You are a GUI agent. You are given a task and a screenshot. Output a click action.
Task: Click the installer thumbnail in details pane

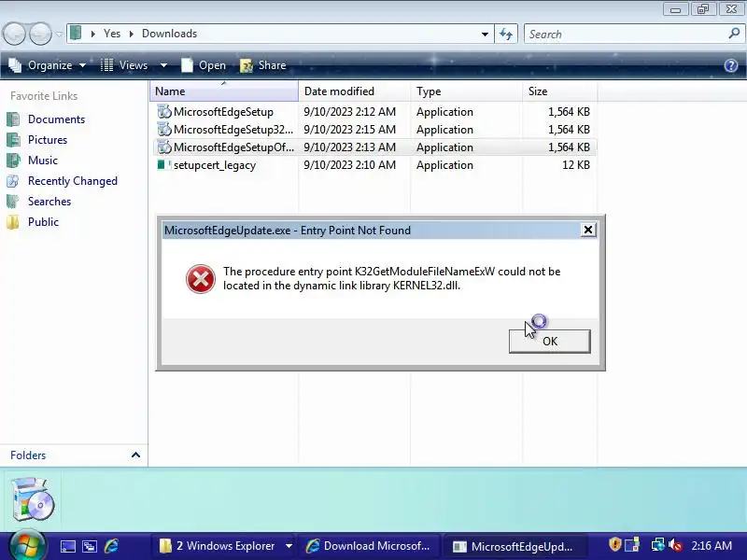33,499
